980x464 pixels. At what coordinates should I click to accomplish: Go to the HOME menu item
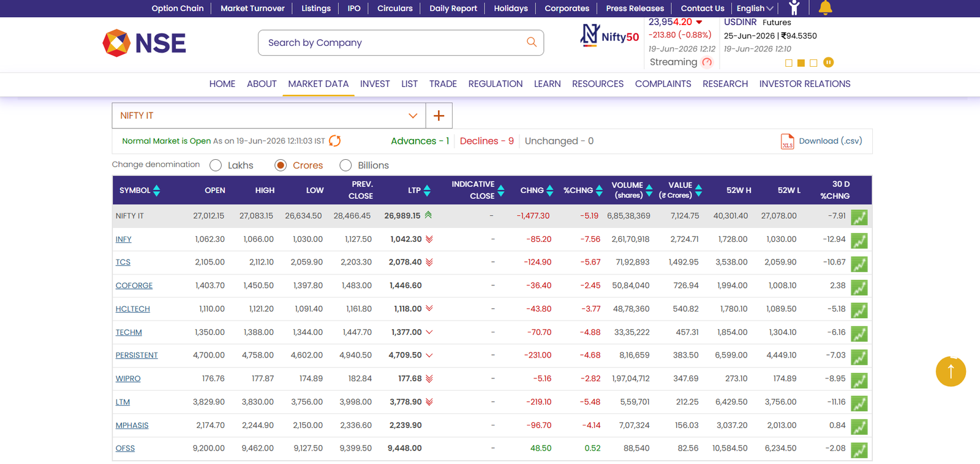click(x=222, y=84)
